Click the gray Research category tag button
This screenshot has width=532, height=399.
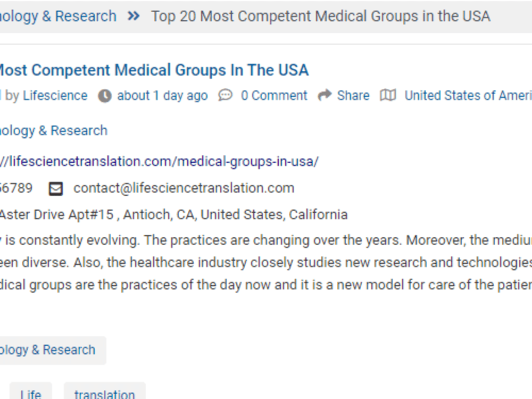[53, 350]
